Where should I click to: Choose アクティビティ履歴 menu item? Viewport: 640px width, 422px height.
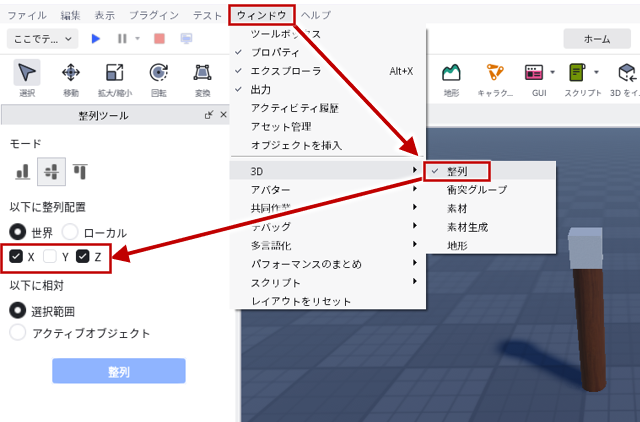point(328,108)
